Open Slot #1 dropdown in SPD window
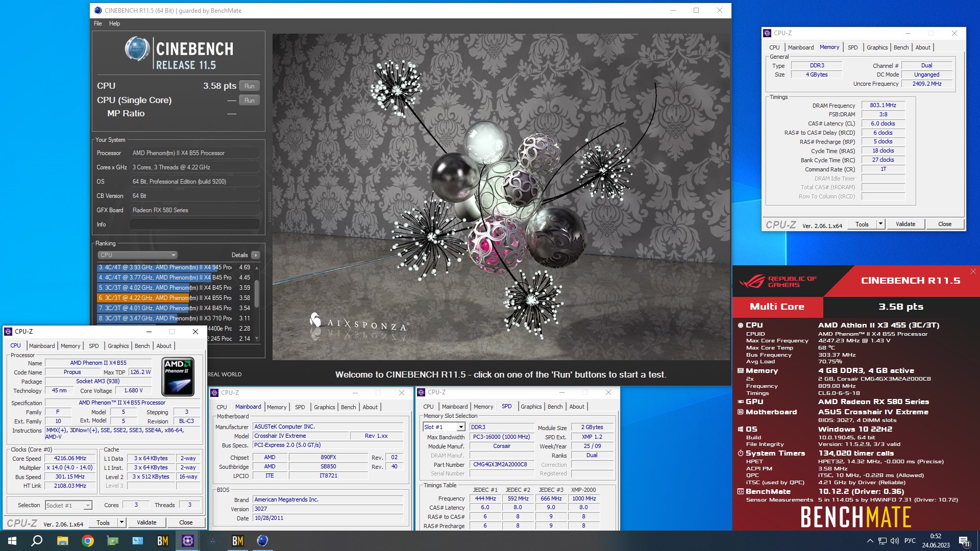The height and width of the screenshot is (551, 980). click(x=461, y=427)
